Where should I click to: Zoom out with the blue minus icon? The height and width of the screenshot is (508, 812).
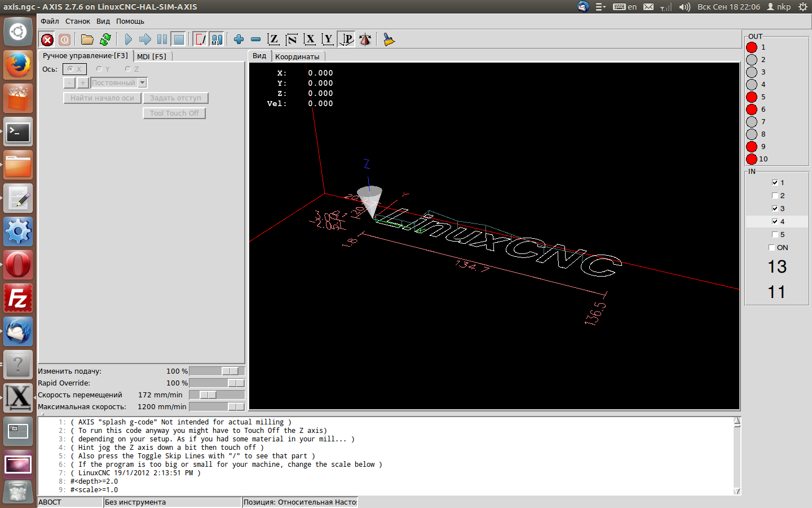(x=255, y=40)
